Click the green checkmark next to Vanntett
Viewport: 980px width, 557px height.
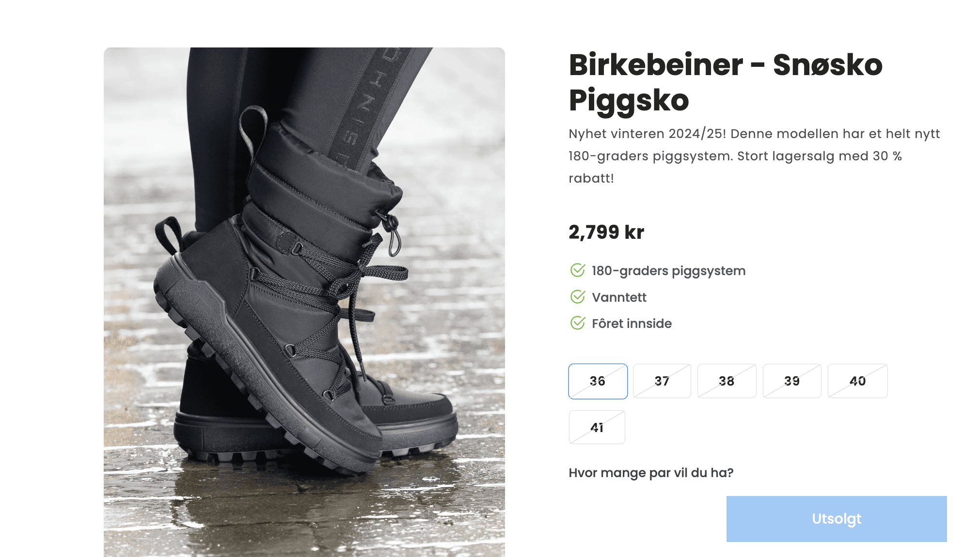tap(578, 297)
